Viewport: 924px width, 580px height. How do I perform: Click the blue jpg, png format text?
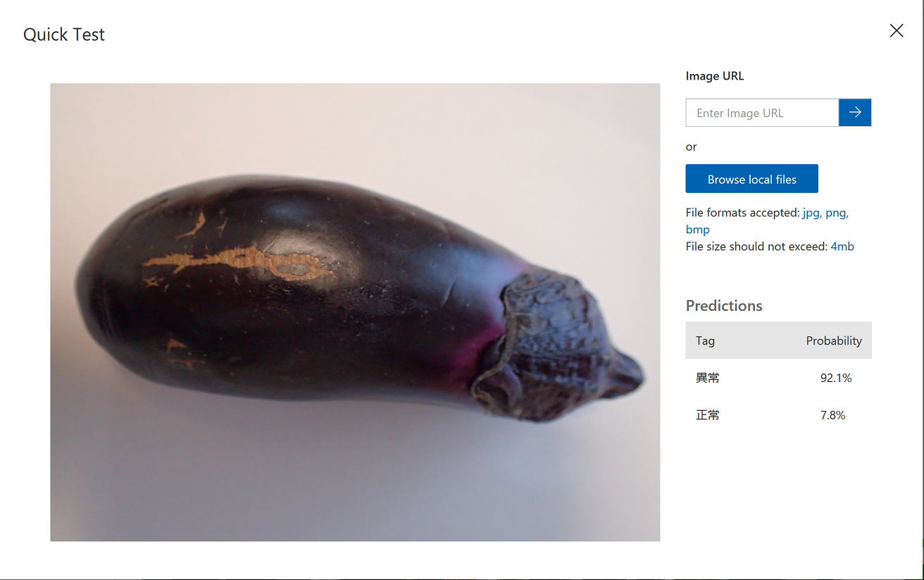[825, 213]
